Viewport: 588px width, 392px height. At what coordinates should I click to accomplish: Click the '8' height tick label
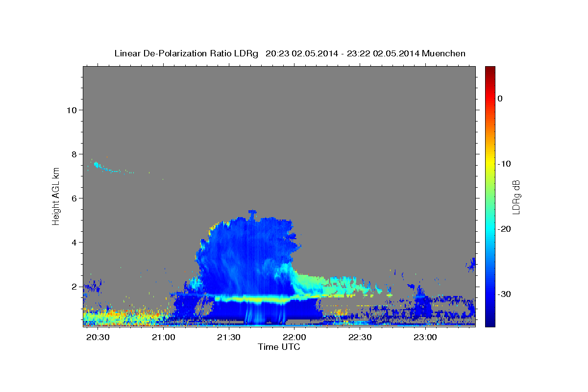point(74,154)
